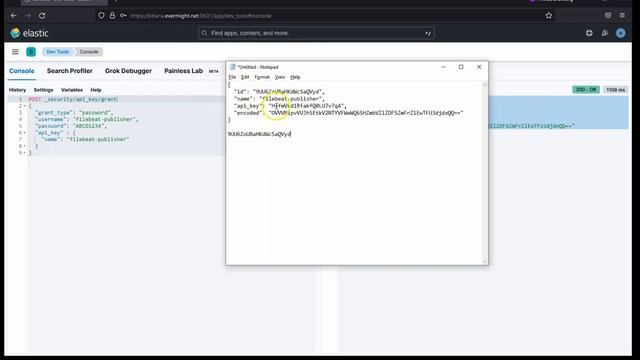Collapse the code fold at line 2

pos(24,106)
